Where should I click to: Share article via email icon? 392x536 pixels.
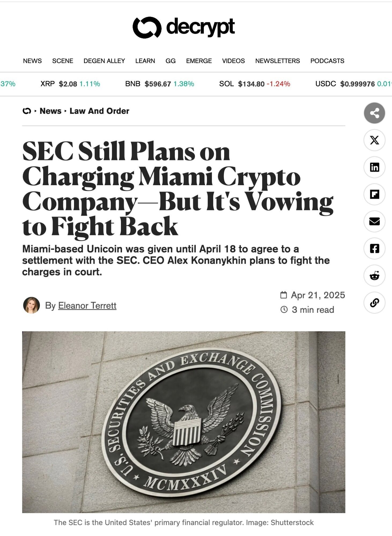[x=374, y=221]
